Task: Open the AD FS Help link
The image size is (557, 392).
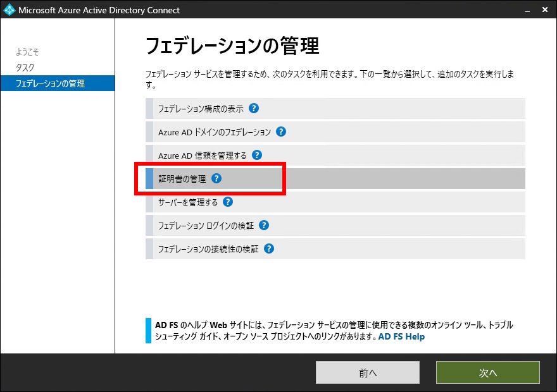Action: [x=401, y=336]
